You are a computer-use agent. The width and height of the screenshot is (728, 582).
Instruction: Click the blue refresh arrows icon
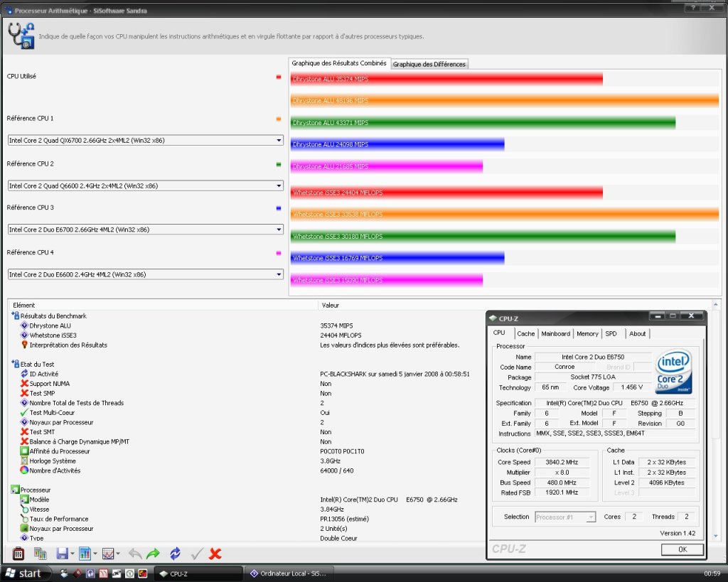[x=175, y=554]
